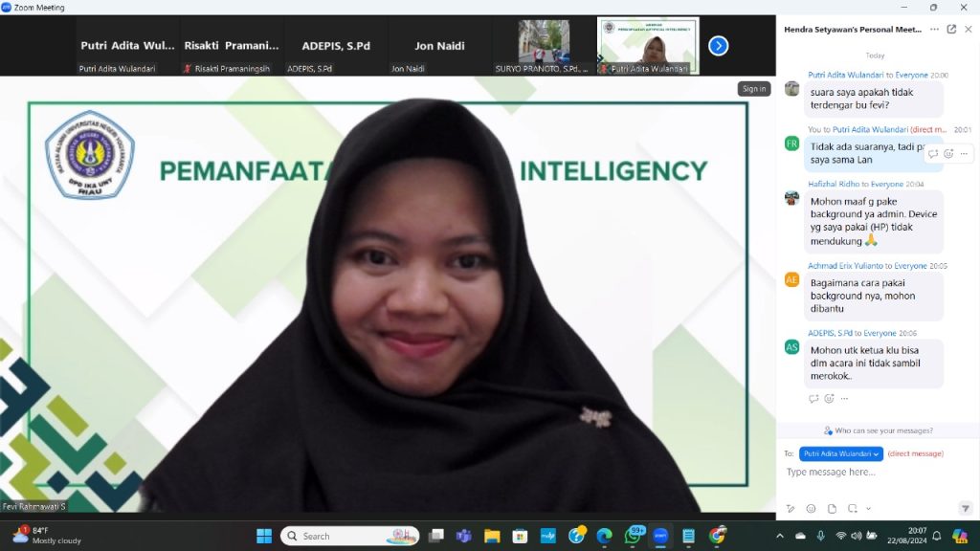Open text formatting tool in chat
This screenshot has width=980, height=551.
click(x=791, y=508)
